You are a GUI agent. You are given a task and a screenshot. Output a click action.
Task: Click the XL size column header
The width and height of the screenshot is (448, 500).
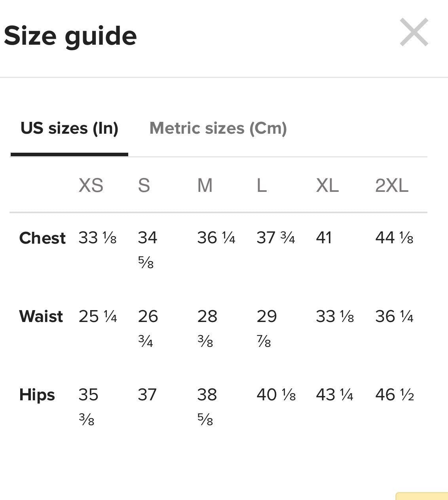click(327, 185)
